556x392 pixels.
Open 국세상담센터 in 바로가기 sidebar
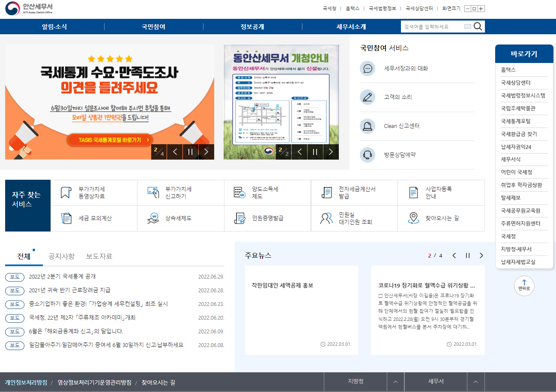[516, 83]
